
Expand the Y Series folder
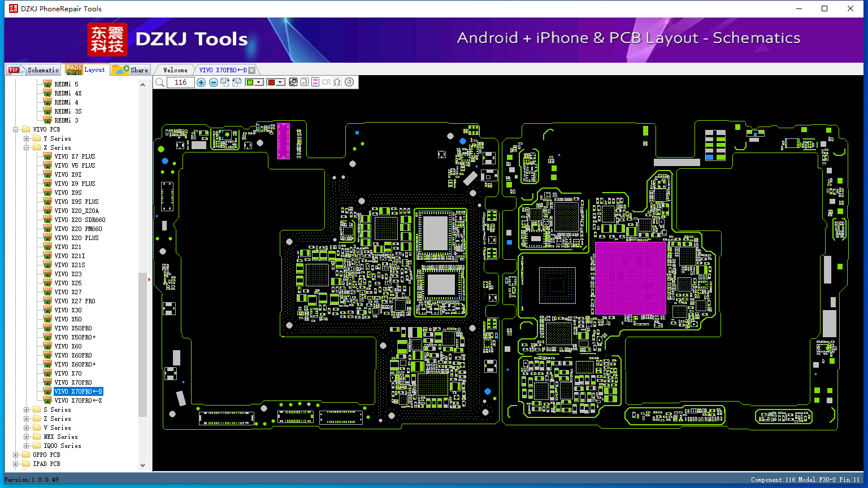pos(27,138)
